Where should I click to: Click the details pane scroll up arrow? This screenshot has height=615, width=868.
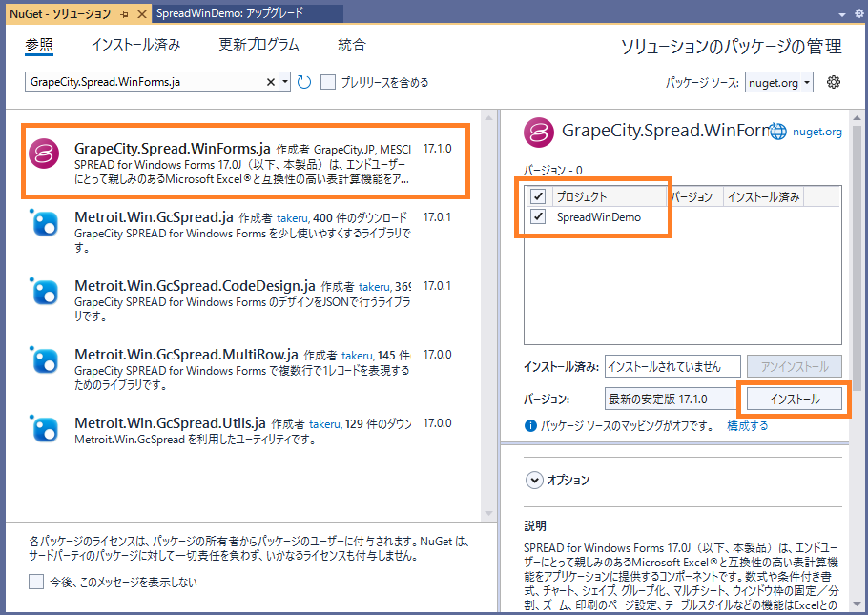pos(857,117)
